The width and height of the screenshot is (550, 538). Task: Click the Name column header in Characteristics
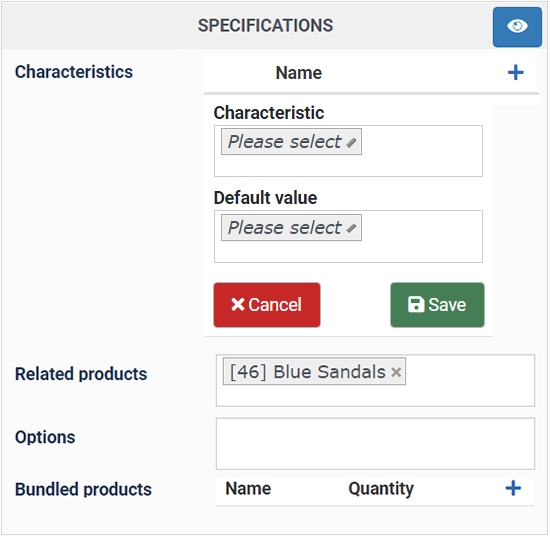(x=299, y=73)
